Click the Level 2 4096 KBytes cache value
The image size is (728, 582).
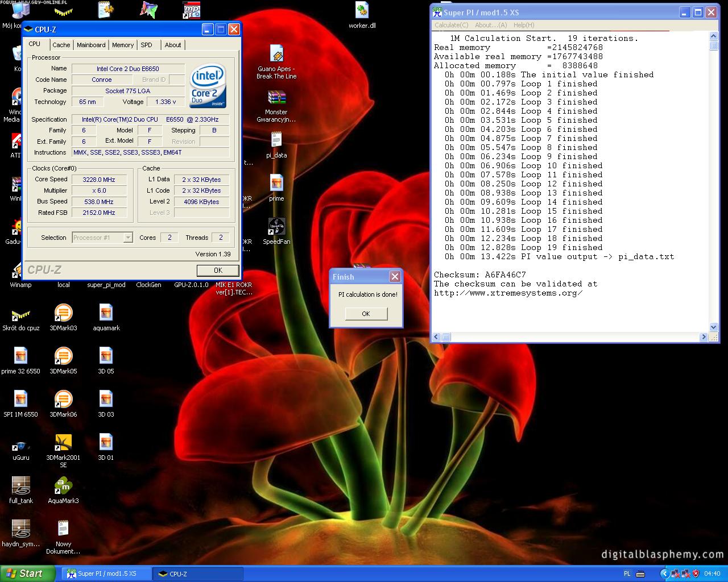click(x=201, y=202)
